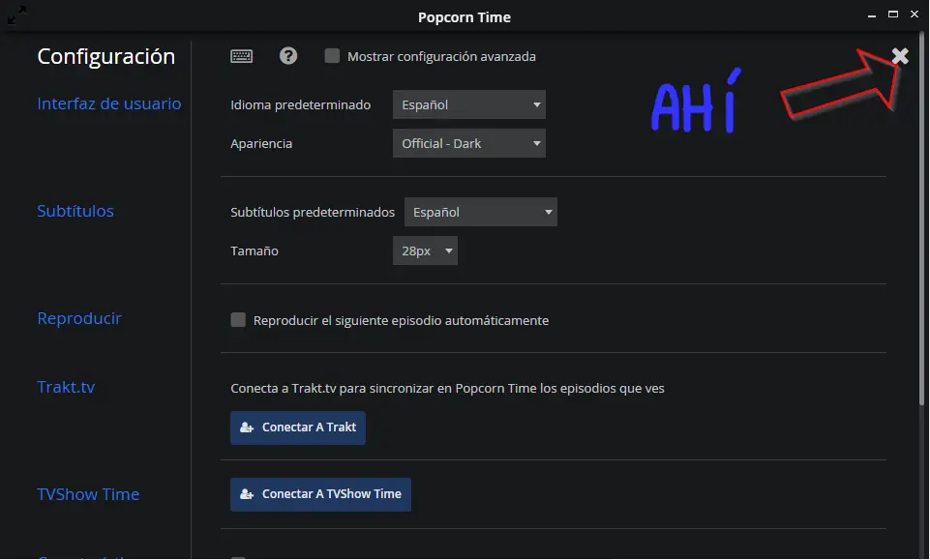Click the Idioma predeterminado label
930x560 pixels.
pyautogui.click(x=301, y=104)
